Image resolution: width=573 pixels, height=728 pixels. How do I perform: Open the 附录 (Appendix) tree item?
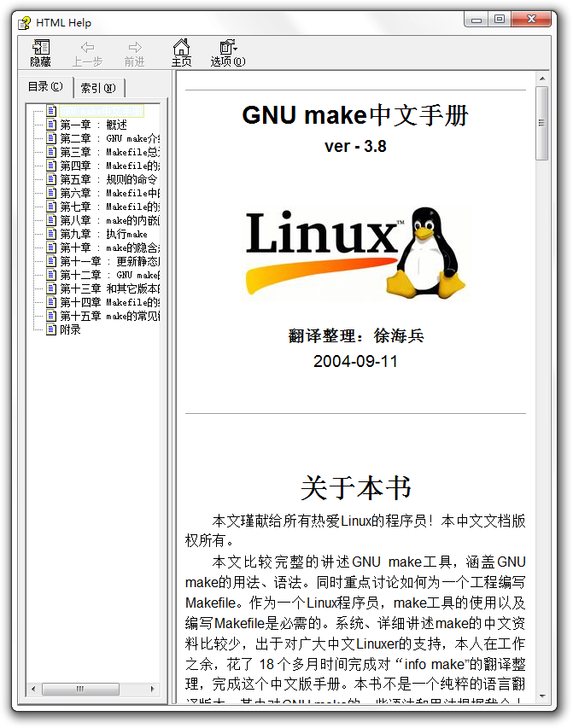pos(70,329)
